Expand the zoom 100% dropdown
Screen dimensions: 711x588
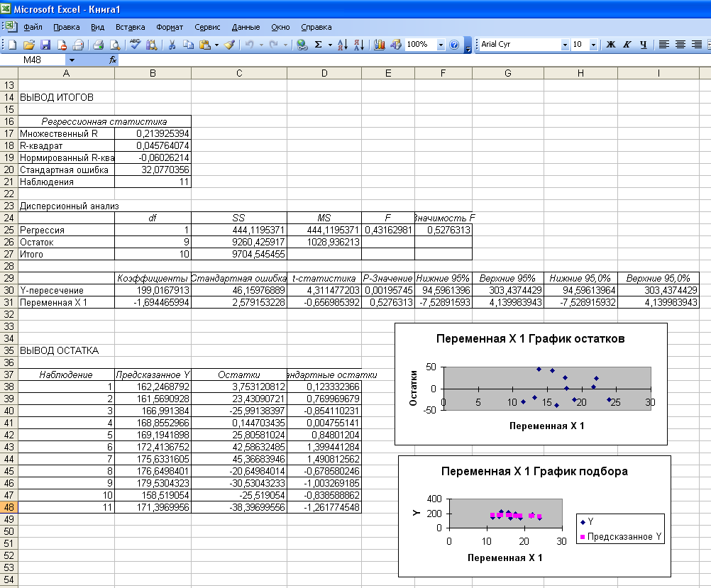click(441, 45)
